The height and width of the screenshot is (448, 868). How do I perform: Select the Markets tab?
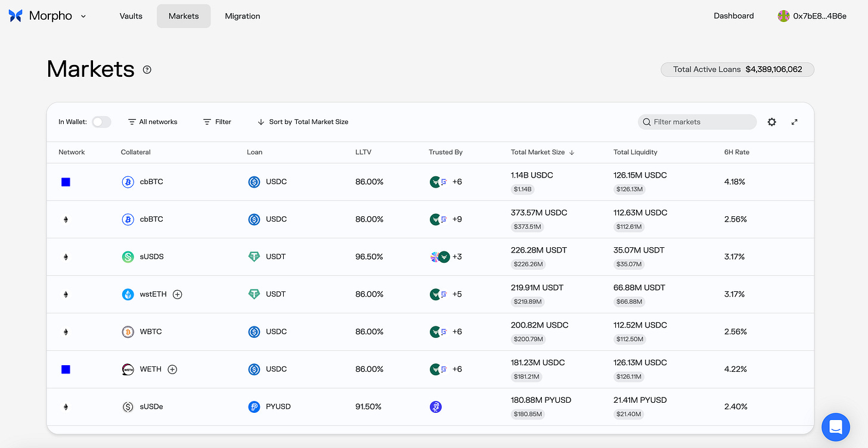(184, 16)
